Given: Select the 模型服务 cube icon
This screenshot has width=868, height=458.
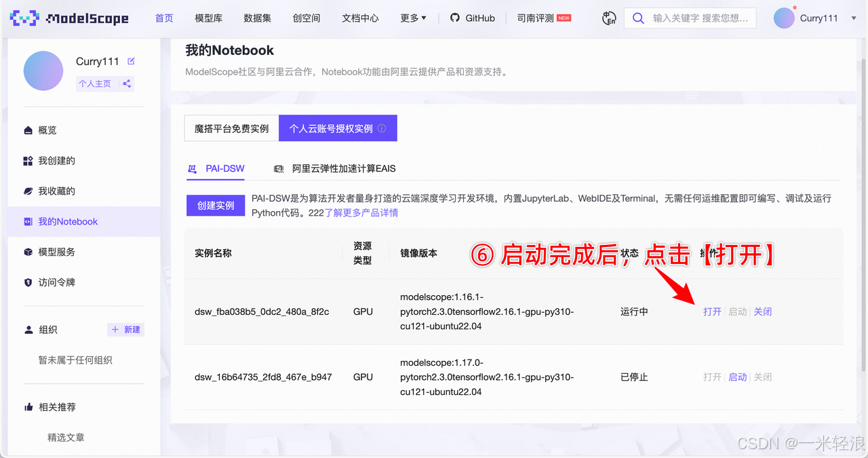Looking at the screenshot, I should click(x=28, y=251).
